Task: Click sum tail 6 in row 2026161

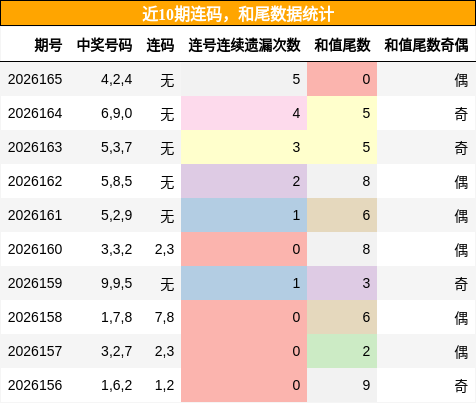Action: click(x=342, y=215)
